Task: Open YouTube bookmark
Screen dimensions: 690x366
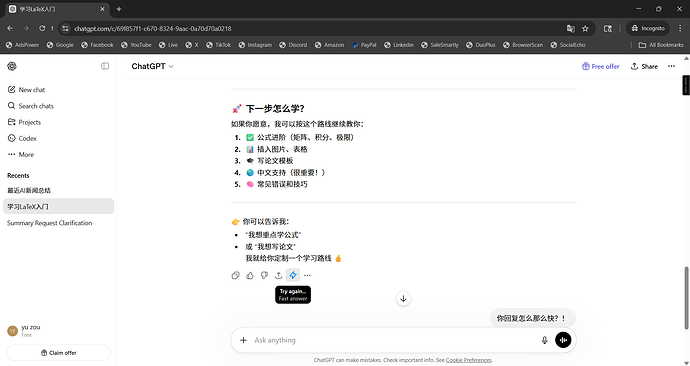Action: [x=136, y=45]
